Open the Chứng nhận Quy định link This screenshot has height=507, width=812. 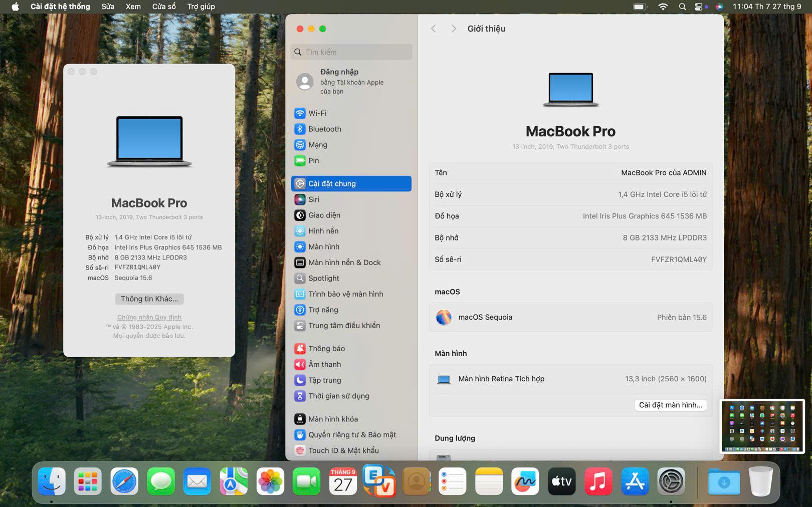click(x=149, y=317)
